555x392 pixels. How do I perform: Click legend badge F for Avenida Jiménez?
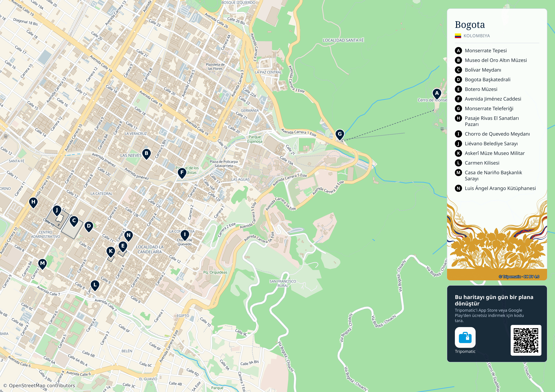[458, 99]
